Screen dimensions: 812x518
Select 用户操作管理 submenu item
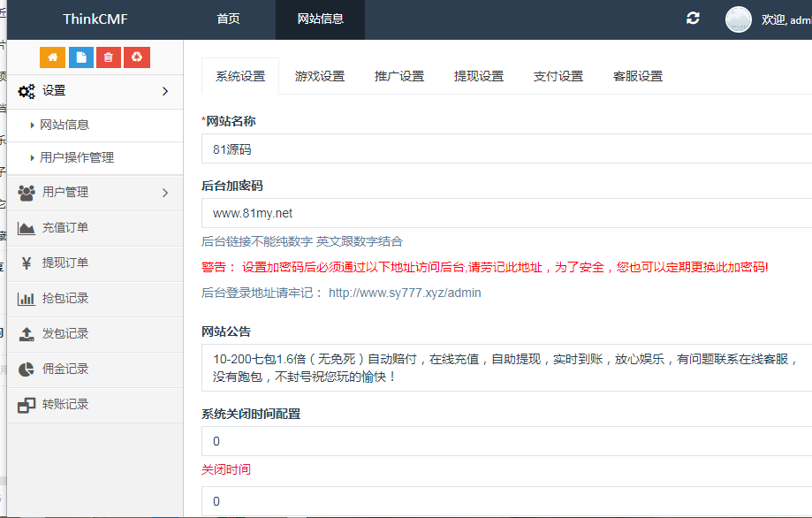point(77,158)
